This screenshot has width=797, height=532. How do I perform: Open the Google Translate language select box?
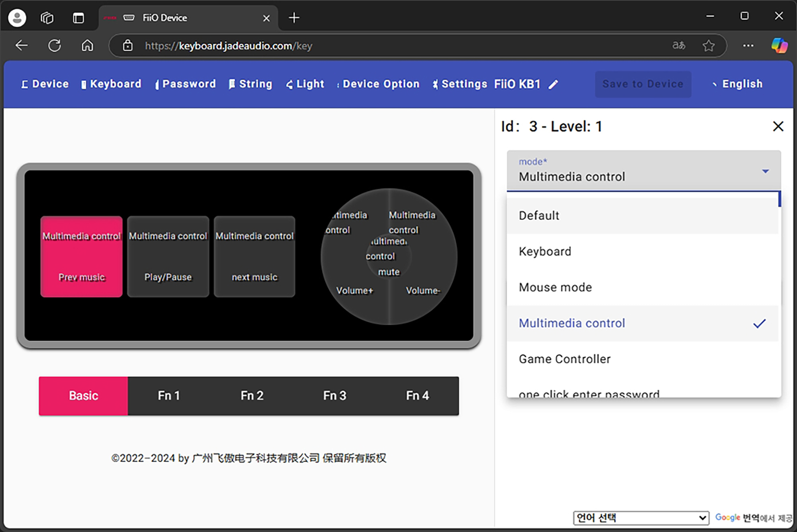pos(641,518)
